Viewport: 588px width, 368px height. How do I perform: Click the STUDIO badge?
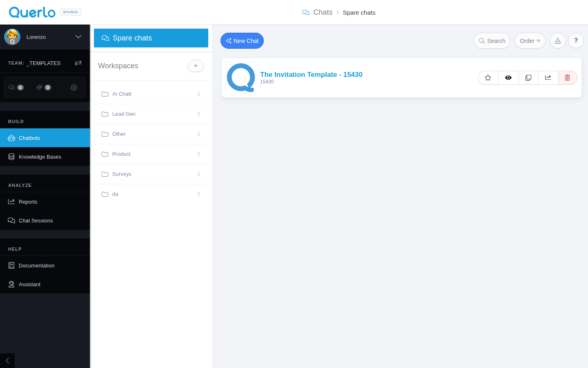pos(71,12)
